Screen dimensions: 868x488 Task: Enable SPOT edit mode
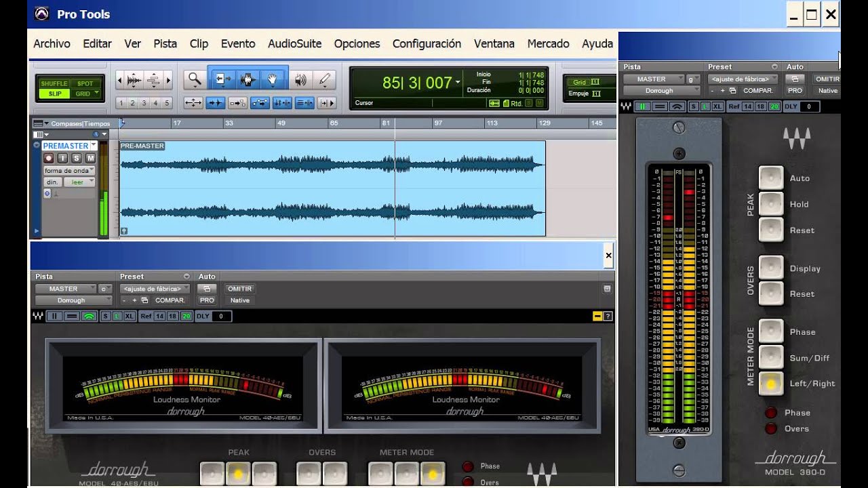(x=85, y=84)
